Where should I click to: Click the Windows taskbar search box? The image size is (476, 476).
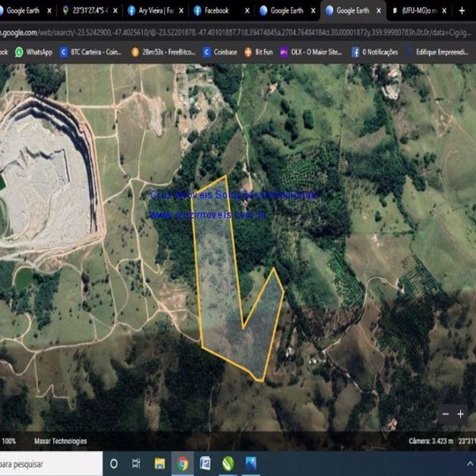click(x=51, y=464)
